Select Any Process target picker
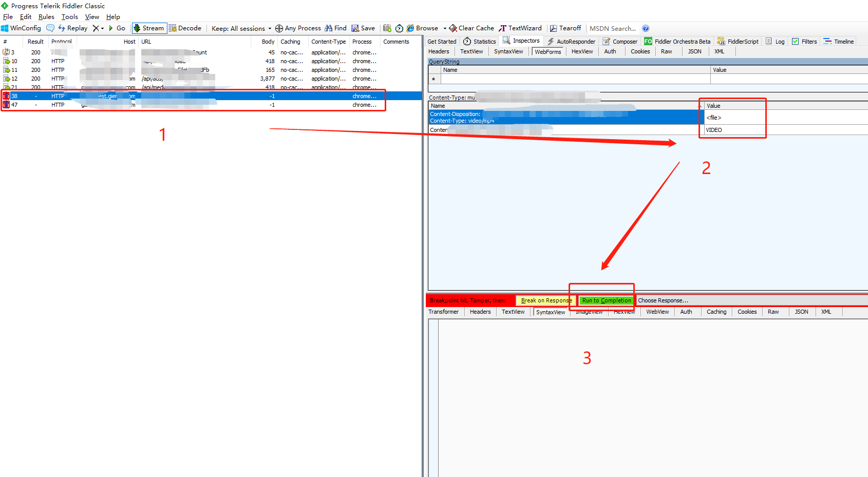Viewport: 868px width, 477px height. click(298, 28)
